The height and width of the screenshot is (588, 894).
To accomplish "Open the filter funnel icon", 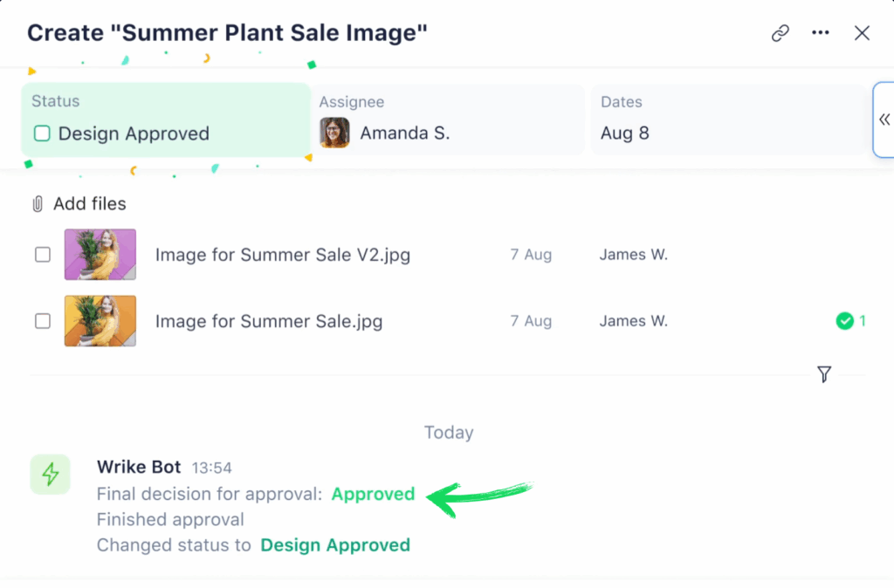I will 823,374.
